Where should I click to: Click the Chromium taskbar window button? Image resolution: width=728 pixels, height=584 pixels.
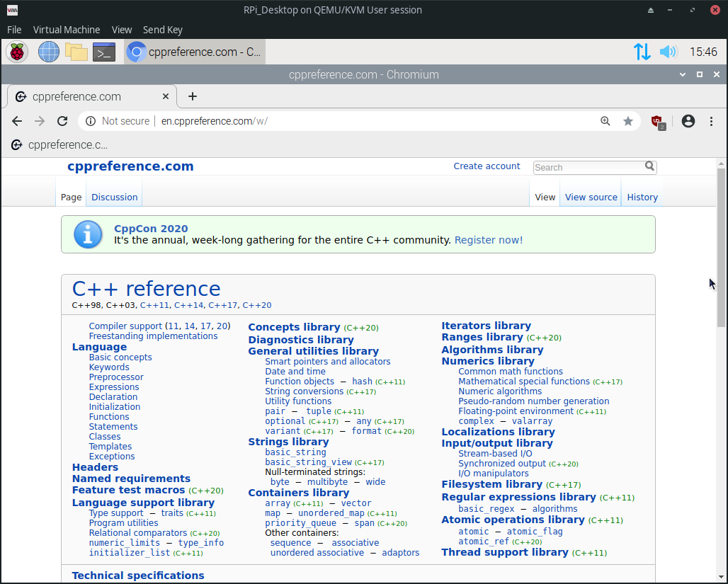click(x=195, y=52)
